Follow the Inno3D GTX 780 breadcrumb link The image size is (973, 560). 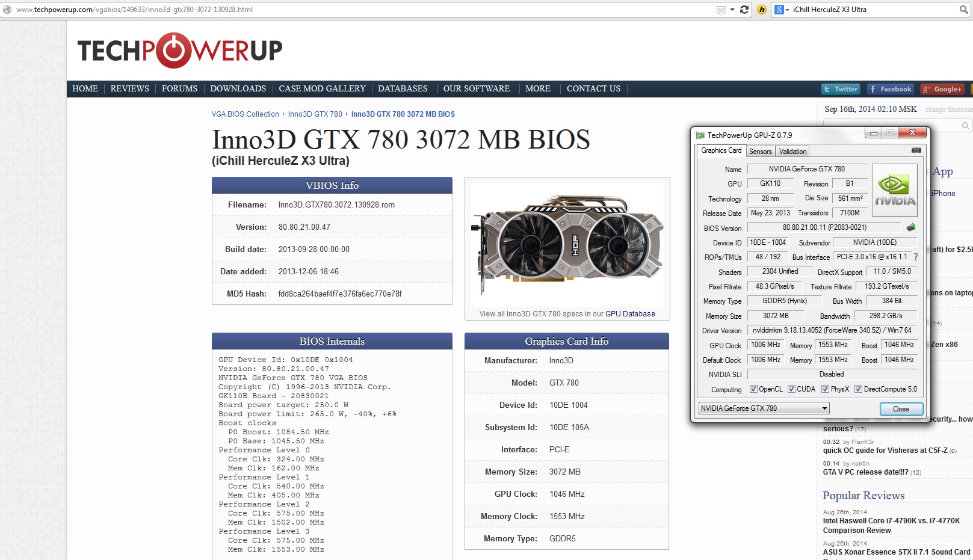pyautogui.click(x=315, y=114)
